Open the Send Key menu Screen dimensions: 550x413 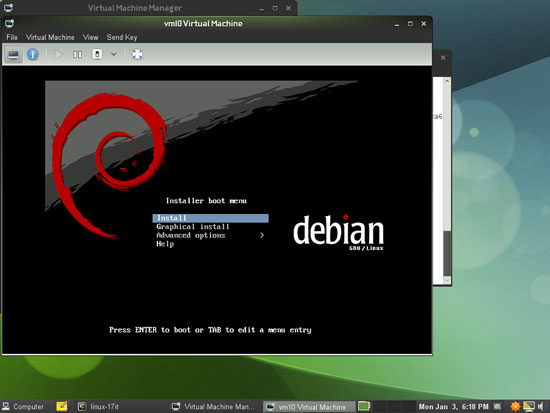tap(122, 37)
